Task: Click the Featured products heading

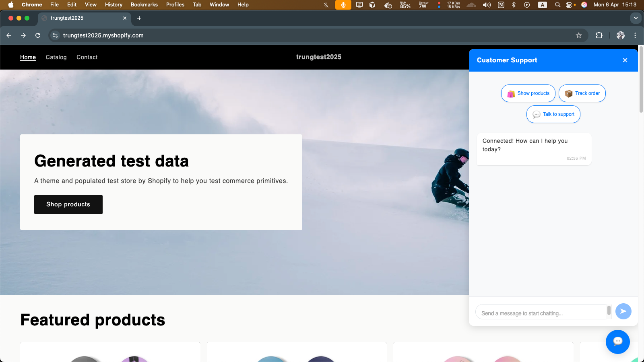Action: click(x=93, y=320)
